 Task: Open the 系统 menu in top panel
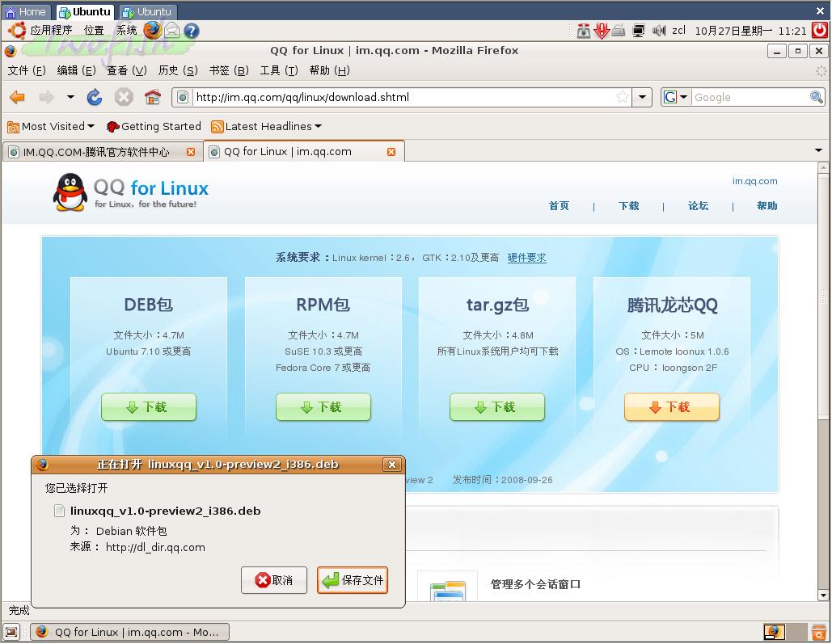(127, 30)
